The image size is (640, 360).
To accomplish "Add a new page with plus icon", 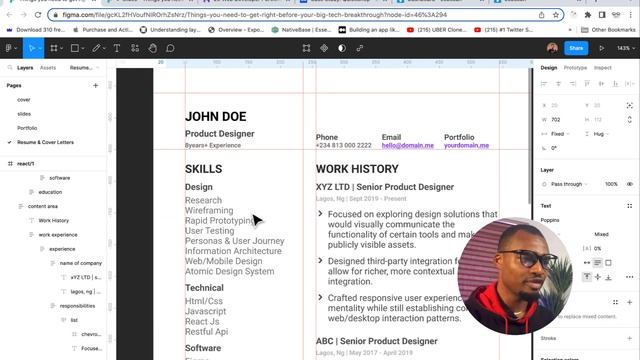I will (96, 85).
